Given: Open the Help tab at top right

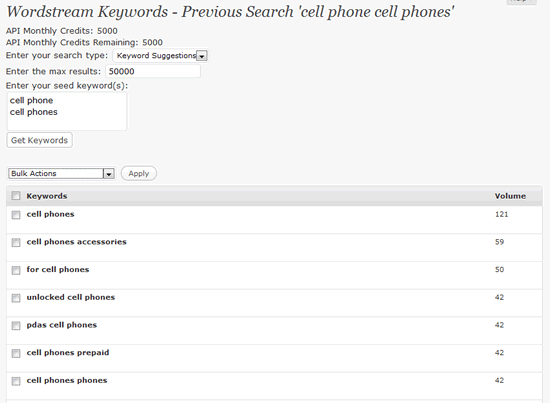Looking at the screenshot, I should pyautogui.click(x=521, y=1).
